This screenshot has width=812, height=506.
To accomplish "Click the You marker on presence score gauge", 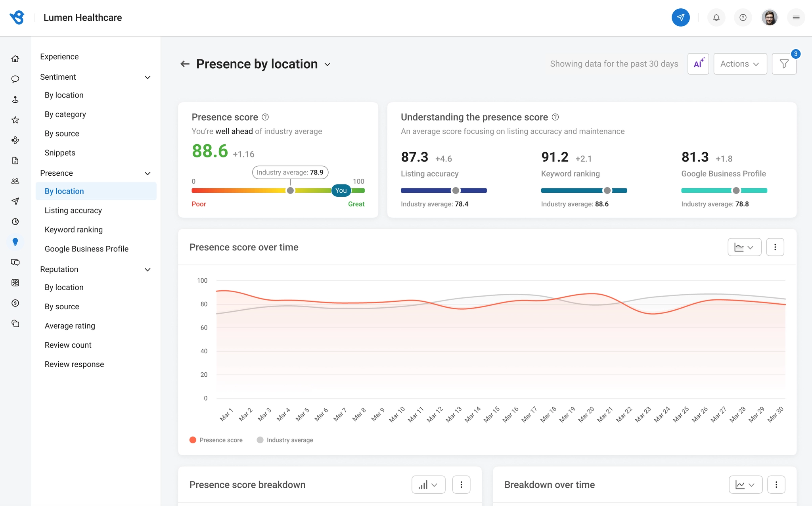I will point(341,190).
